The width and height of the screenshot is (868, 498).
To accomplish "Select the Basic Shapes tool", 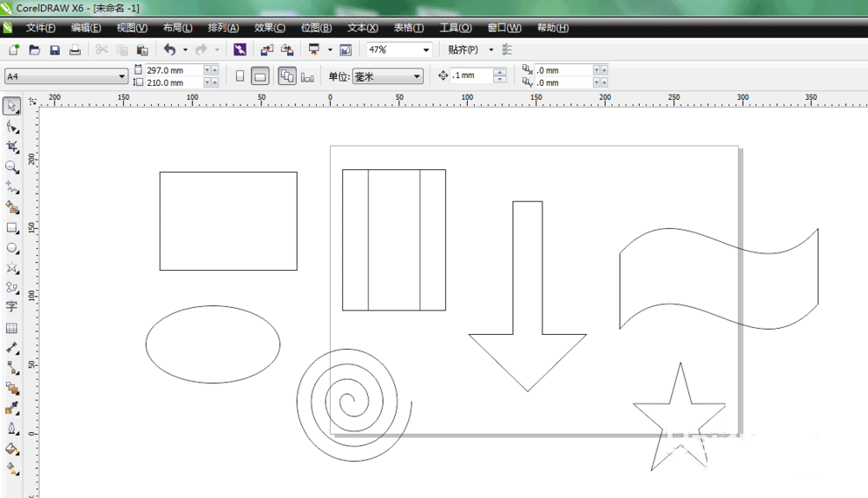I will tap(11, 288).
